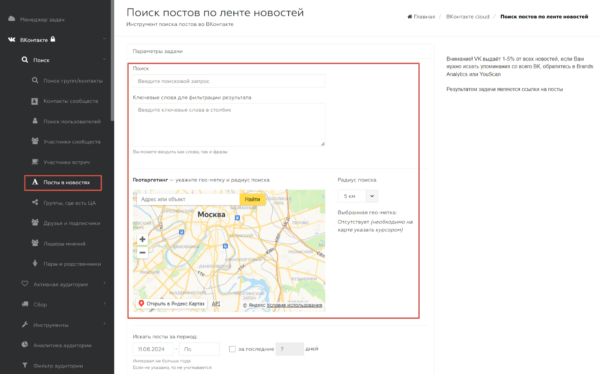Focus the Адрес или объект map field
The width and height of the screenshot is (600, 374).
188,199
